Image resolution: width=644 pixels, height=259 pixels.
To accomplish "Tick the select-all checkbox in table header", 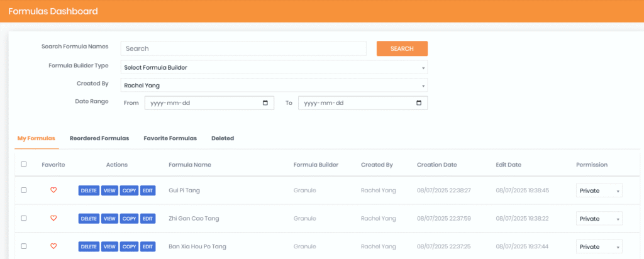I will (24, 164).
